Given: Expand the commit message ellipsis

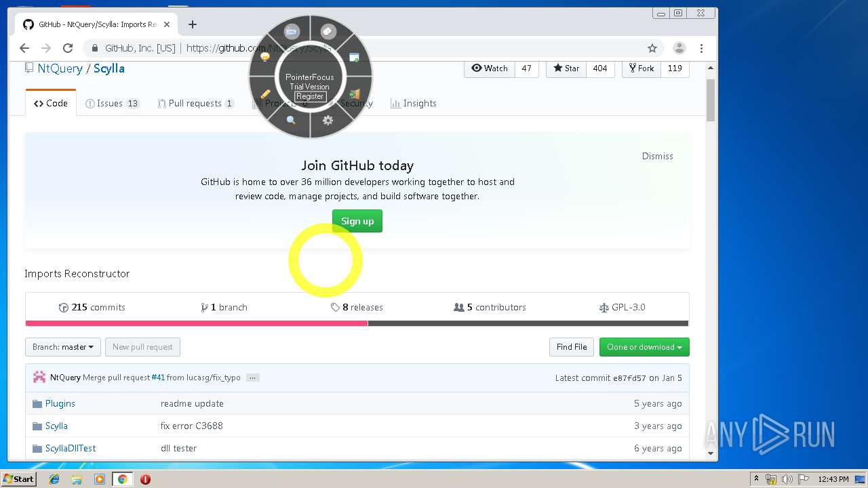Looking at the screenshot, I should click(x=253, y=378).
